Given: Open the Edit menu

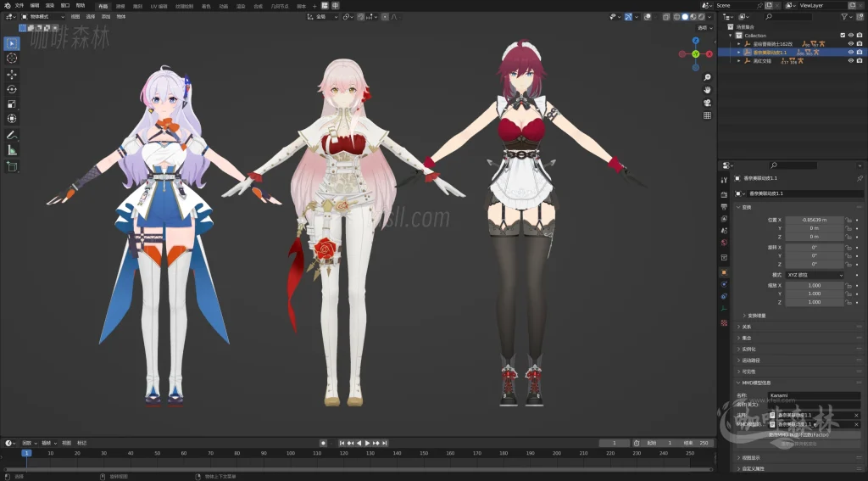Looking at the screenshot, I should click(35, 6).
